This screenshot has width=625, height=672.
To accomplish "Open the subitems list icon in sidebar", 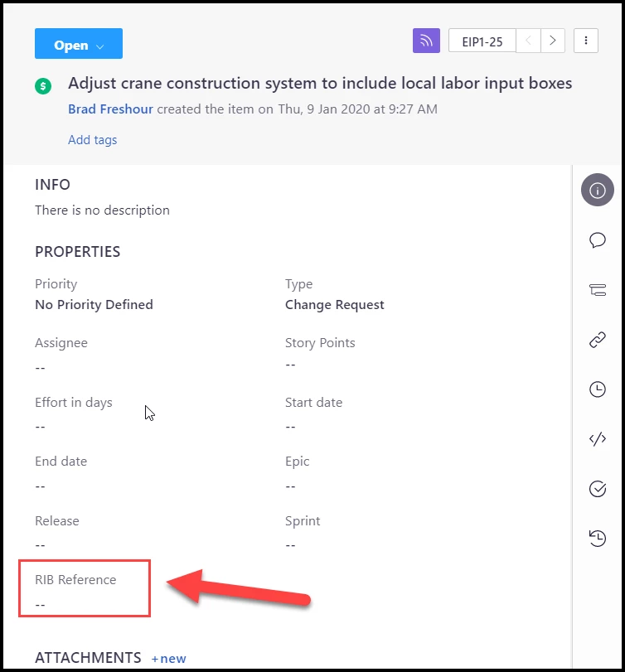I will pyautogui.click(x=597, y=290).
